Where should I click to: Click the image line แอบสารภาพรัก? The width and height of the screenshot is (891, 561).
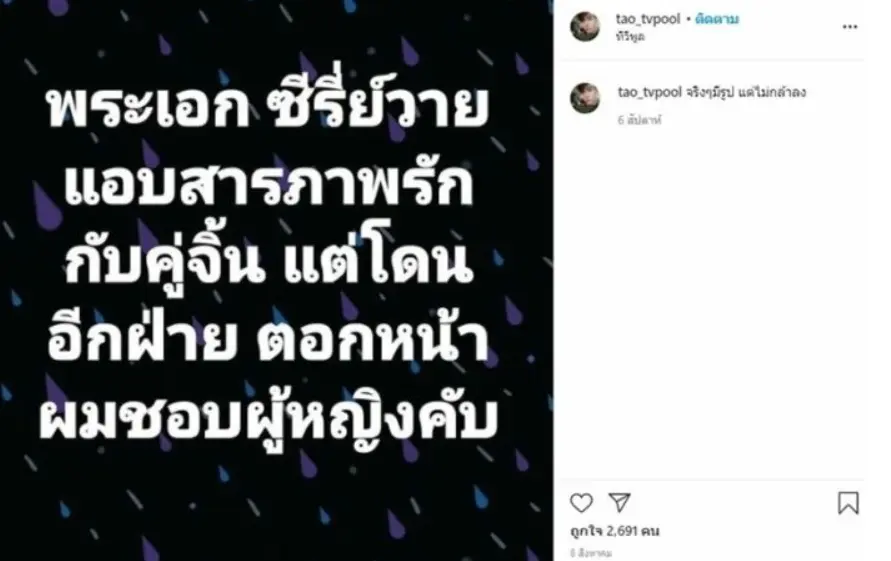click(268, 186)
